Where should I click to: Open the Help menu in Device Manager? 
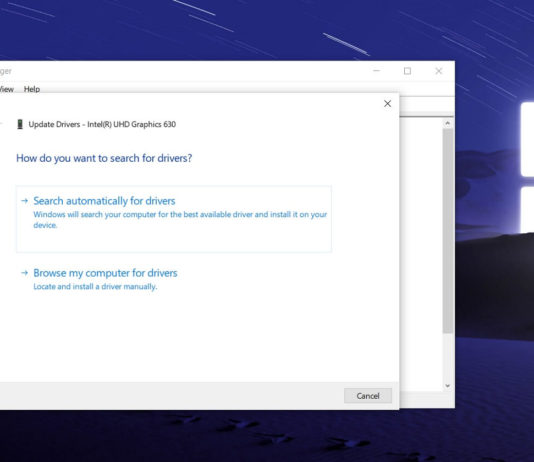(x=32, y=89)
